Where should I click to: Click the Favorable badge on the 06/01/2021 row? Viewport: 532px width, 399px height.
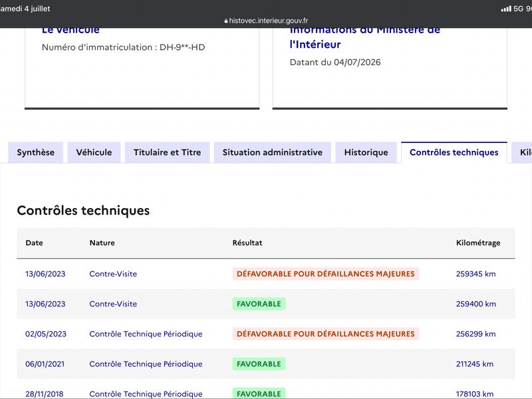pyautogui.click(x=259, y=364)
